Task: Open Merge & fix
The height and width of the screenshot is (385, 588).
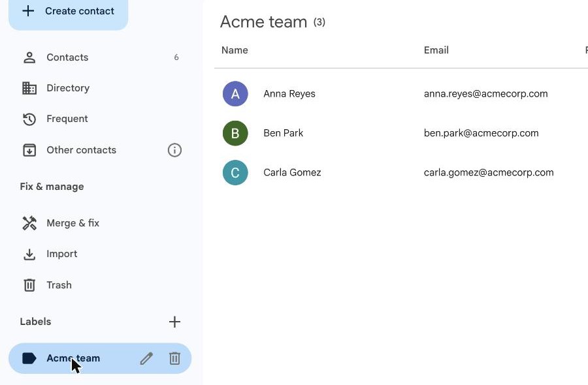Action: point(100,223)
